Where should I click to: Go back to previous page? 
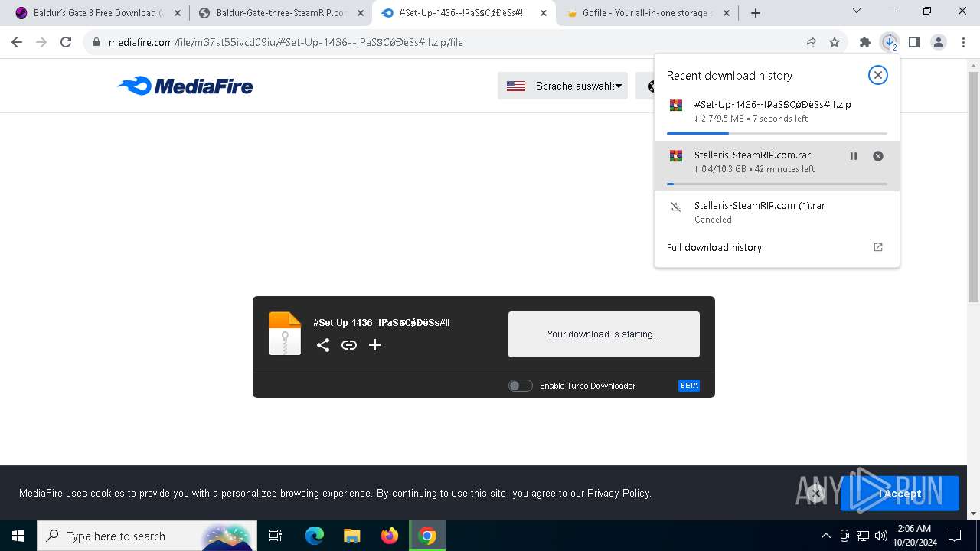click(x=17, y=43)
